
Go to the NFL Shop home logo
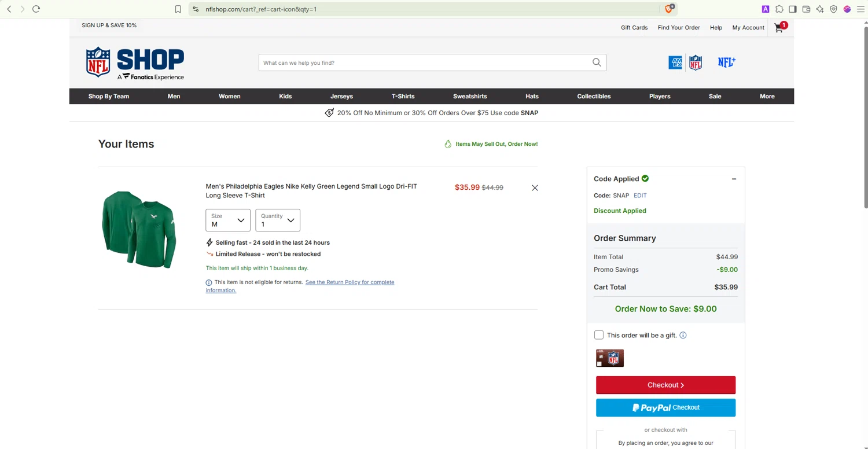coord(135,63)
